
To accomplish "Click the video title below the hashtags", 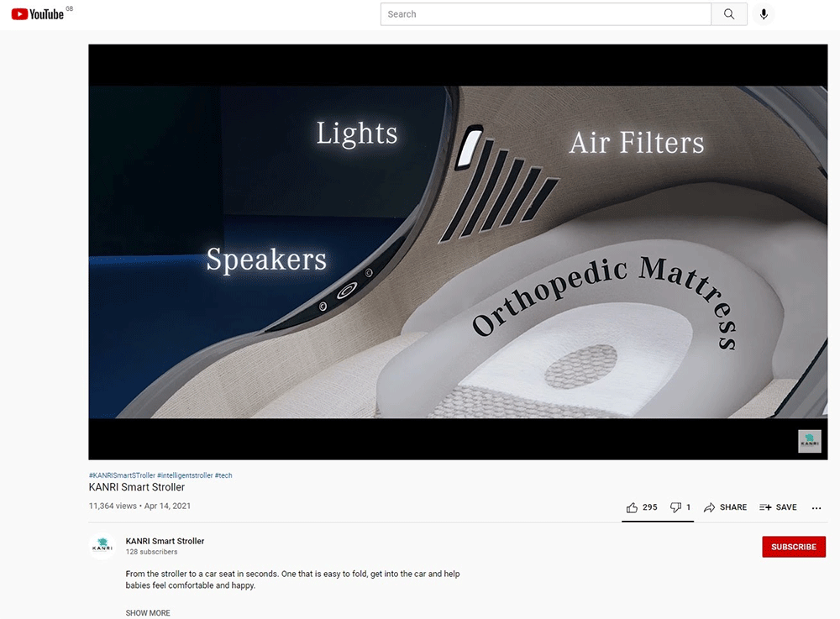I will (137, 487).
